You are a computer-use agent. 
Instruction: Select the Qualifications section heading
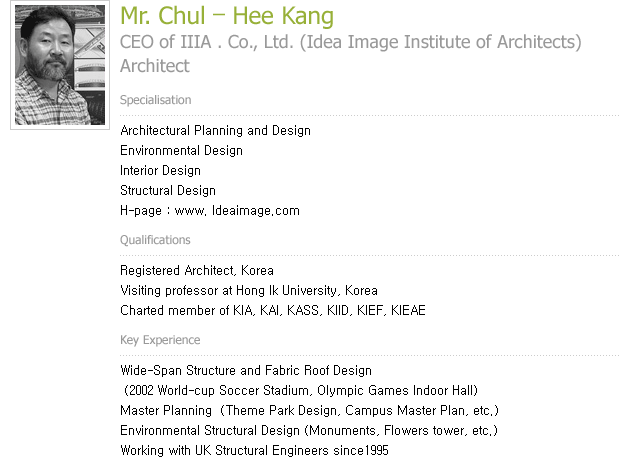tap(155, 240)
